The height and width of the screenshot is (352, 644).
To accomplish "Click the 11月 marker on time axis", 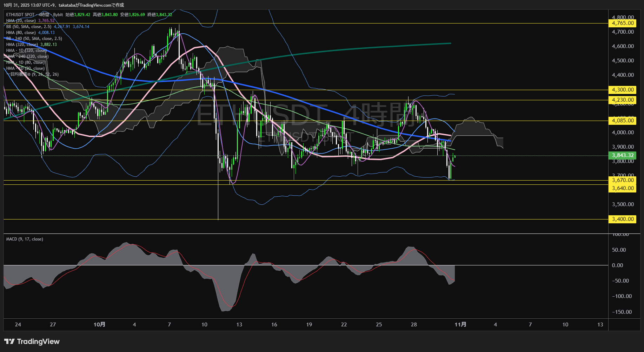I will (x=460, y=325).
